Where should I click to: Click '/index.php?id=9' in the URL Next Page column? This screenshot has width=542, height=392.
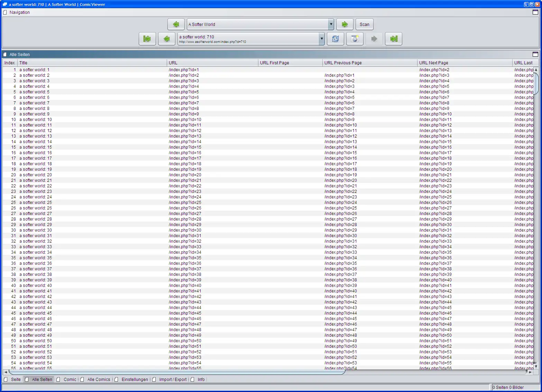pos(434,108)
